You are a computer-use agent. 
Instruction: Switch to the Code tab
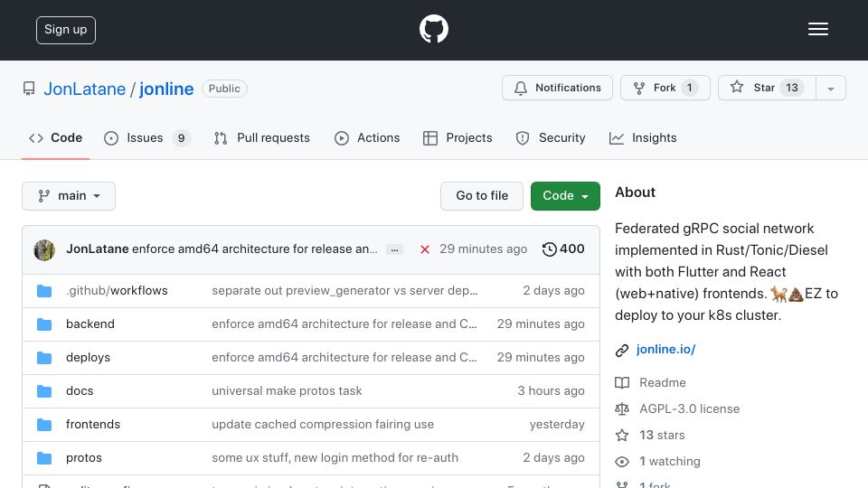click(x=55, y=137)
